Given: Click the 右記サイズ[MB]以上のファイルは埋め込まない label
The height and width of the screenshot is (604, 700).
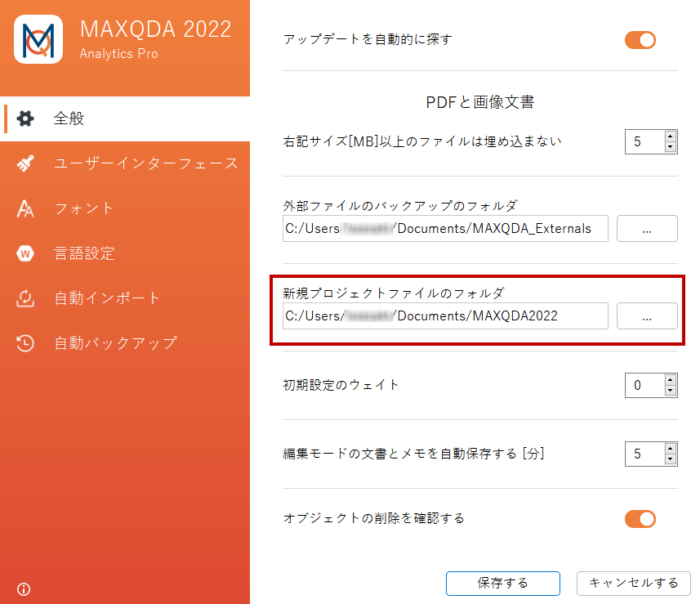Looking at the screenshot, I should coord(422,141).
